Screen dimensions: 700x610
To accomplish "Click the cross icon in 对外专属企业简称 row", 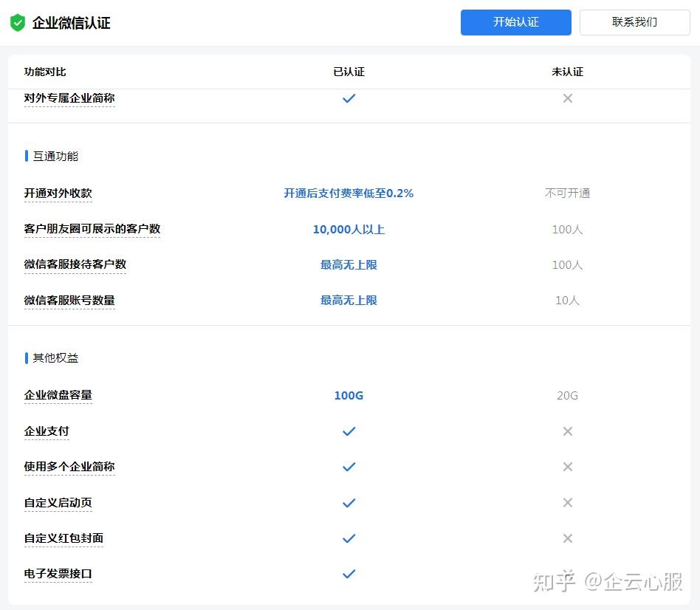I will [567, 98].
